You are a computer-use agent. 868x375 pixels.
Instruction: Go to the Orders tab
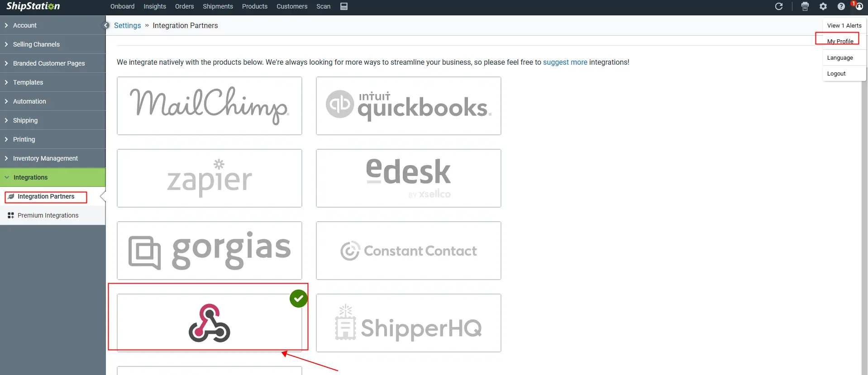pyautogui.click(x=184, y=6)
